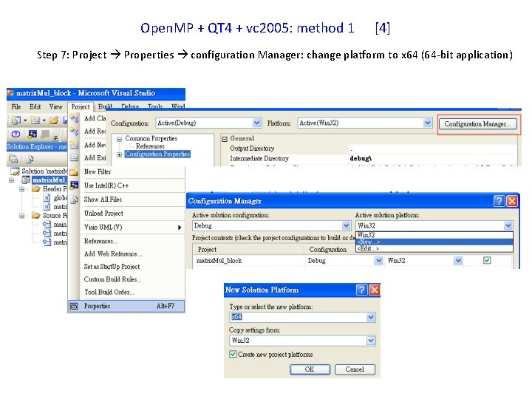Select <New...> in the platform list
This screenshot has width=532, height=399.
pyautogui.click(x=434, y=242)
